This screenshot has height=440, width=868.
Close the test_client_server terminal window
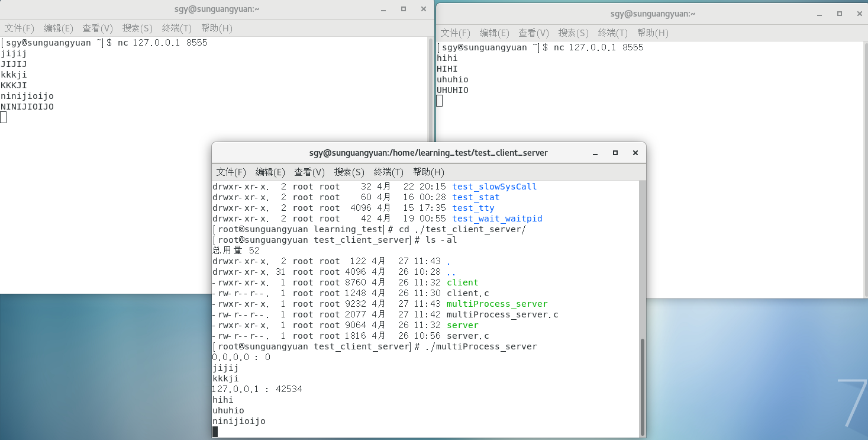pyautogui.click(x=635, y=153)
